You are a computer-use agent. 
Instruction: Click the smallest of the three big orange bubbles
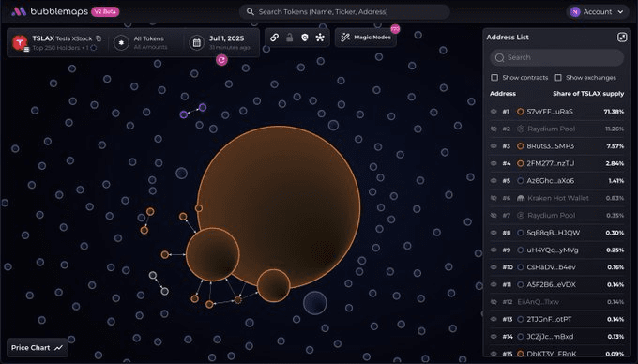coord(273,285)
